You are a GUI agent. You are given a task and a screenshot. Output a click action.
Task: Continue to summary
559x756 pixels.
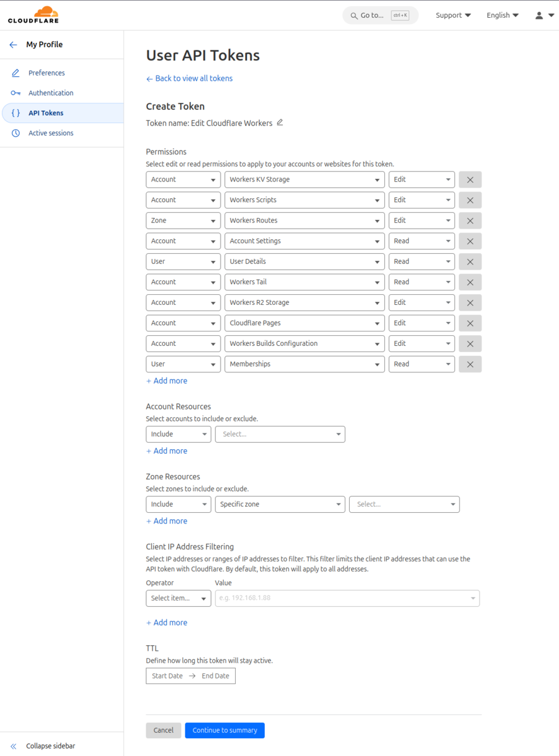pyautogui.click(x=225, y=730)
